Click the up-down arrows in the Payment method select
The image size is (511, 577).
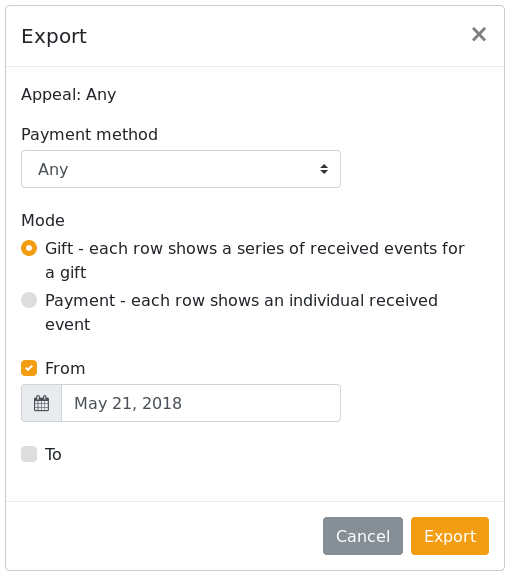pos(324,169)
